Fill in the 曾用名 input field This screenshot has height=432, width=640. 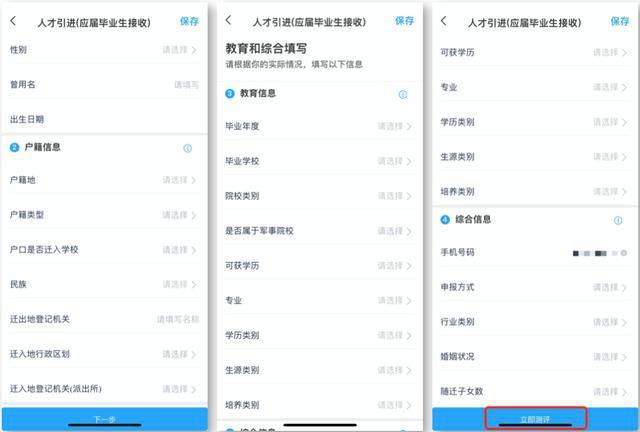tap(104, 85)
